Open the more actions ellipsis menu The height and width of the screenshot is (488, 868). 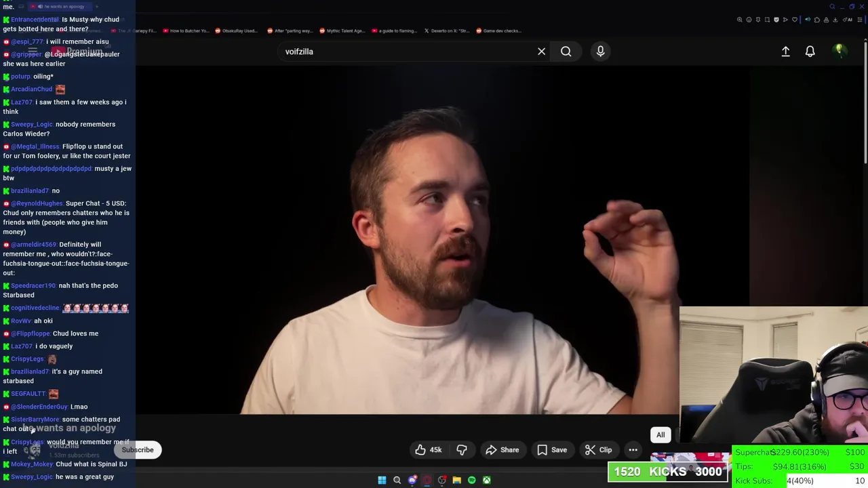(x=633, y=449)
